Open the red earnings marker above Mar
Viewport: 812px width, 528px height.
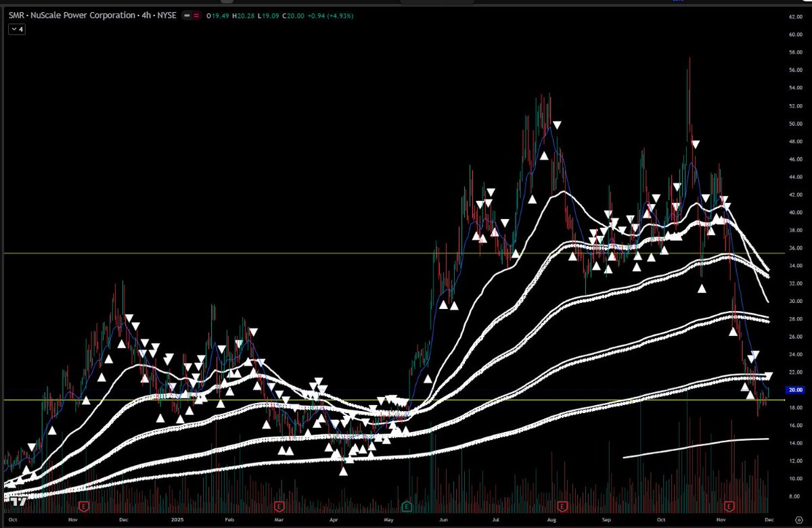[279, 505]
